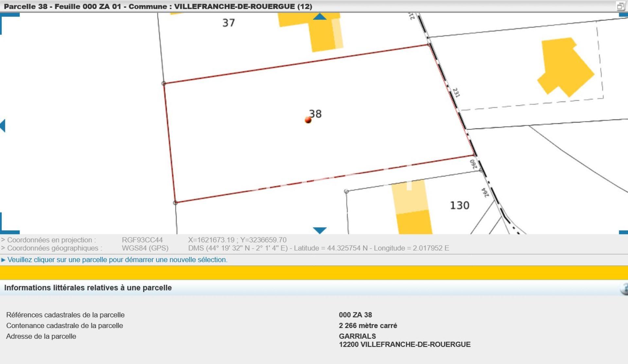Click the projection coordinates X/Y value text
Screen dimensions: 628x364
(x=237, y=240)
